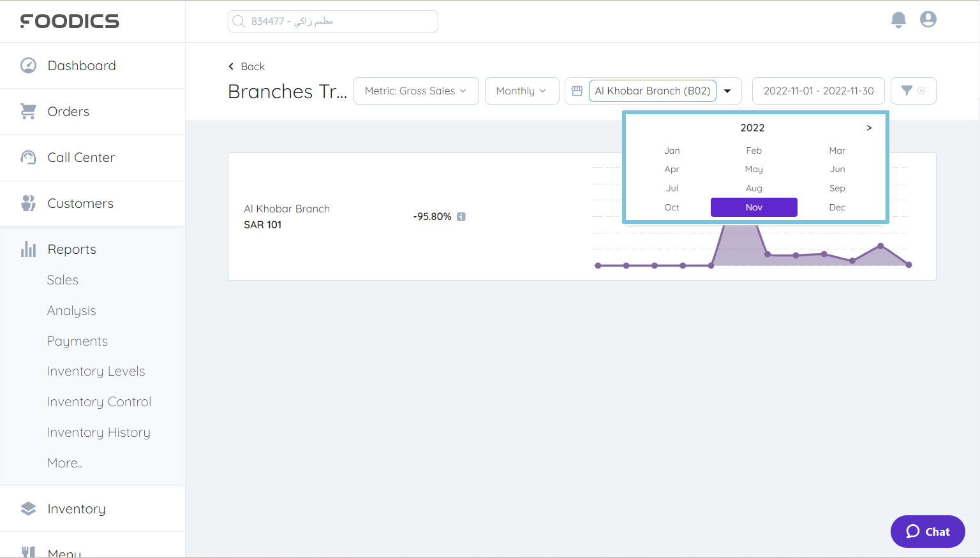980x558 pixels.
Task: Click the Back link
Action: tap(246, 66)
